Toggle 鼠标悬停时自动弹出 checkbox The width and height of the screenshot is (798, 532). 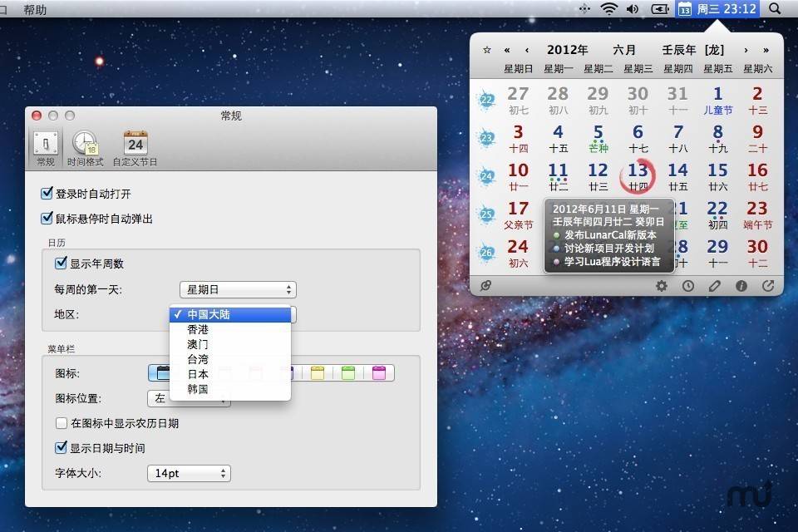[x=47, y=219]
